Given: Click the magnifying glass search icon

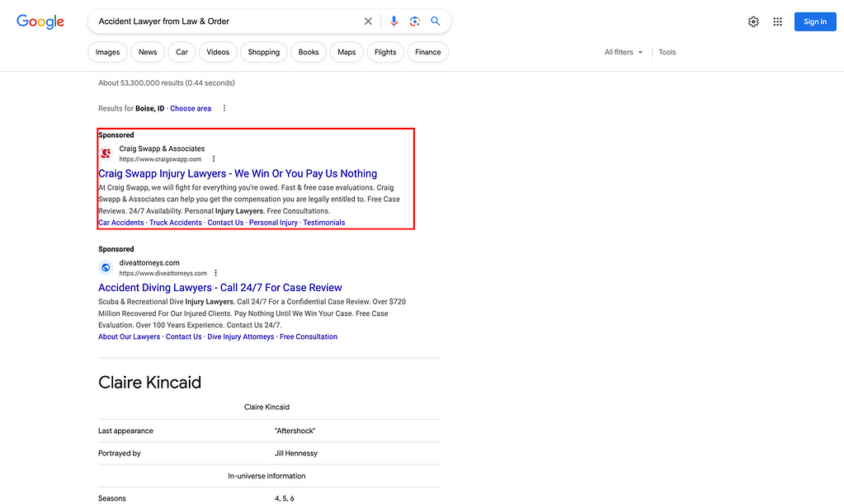Looking at the screenshot, I should (x=436, y=21).
